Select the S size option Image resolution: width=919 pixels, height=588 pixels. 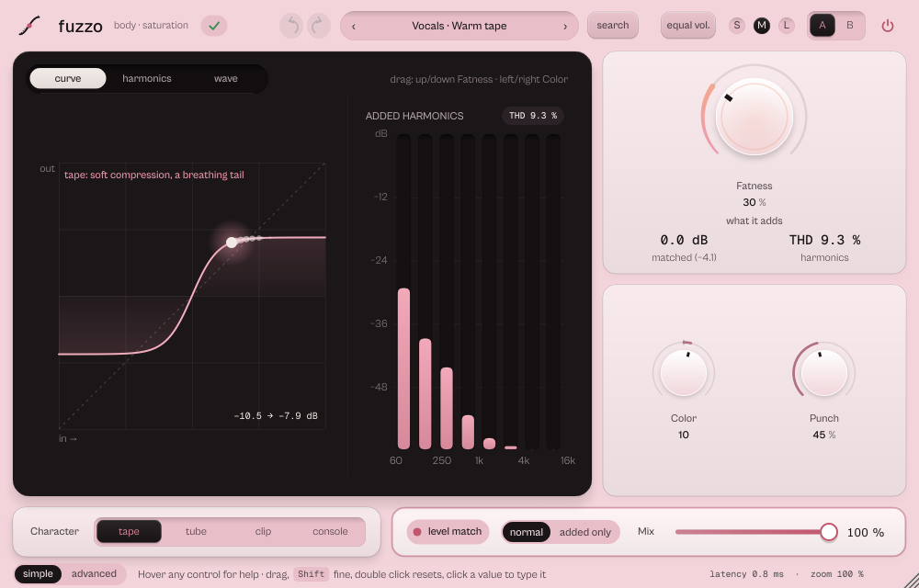(737, 25)
